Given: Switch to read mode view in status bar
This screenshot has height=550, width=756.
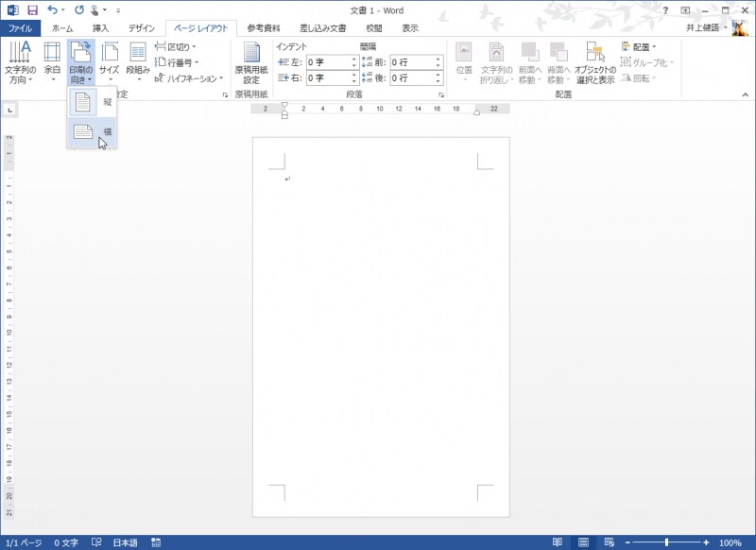Looking at the screenshot, I should (558, 542).
